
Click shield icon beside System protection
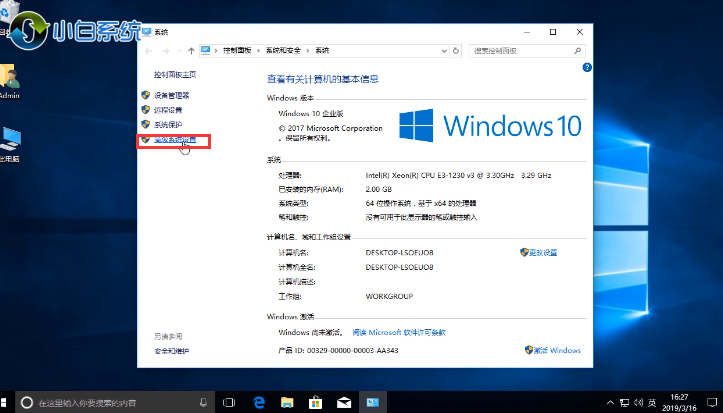coord(146,124)
